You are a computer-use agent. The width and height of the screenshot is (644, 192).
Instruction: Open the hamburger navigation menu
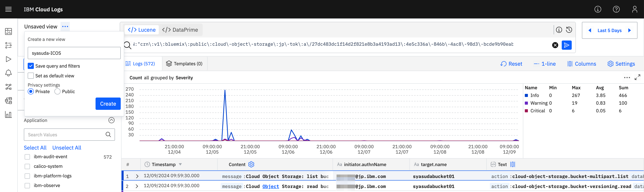coord(8,9)
